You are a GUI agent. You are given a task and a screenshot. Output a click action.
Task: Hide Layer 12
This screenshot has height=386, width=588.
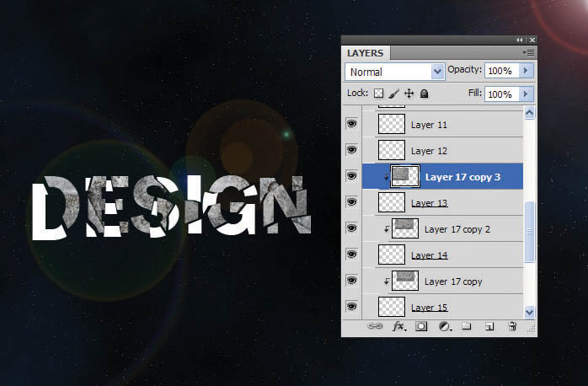(351, 150)
